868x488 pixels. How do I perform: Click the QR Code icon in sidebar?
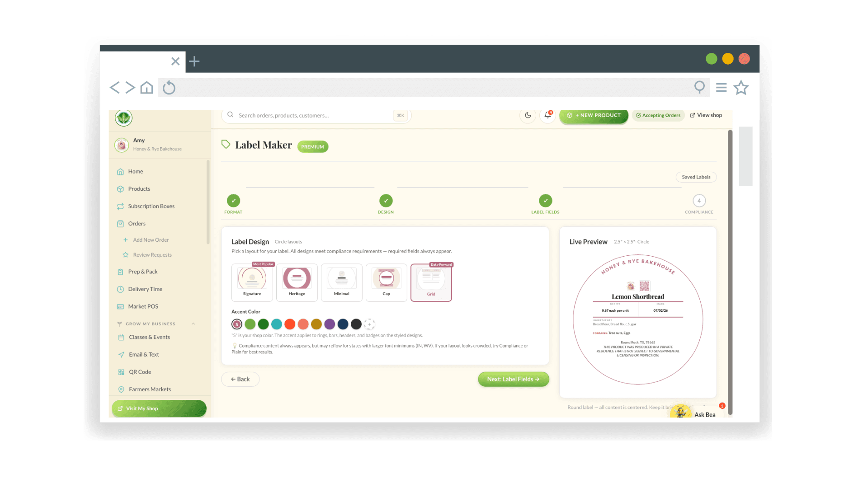[x=121, y=372]
